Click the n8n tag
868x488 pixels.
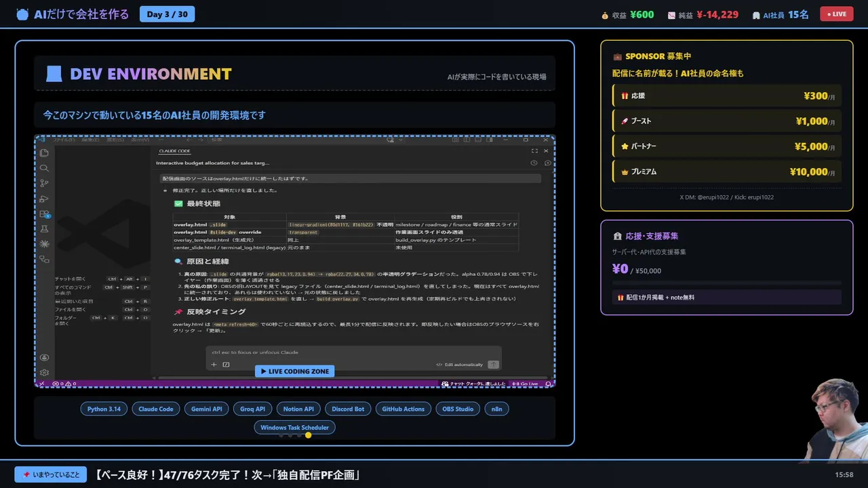pos(497,409)
